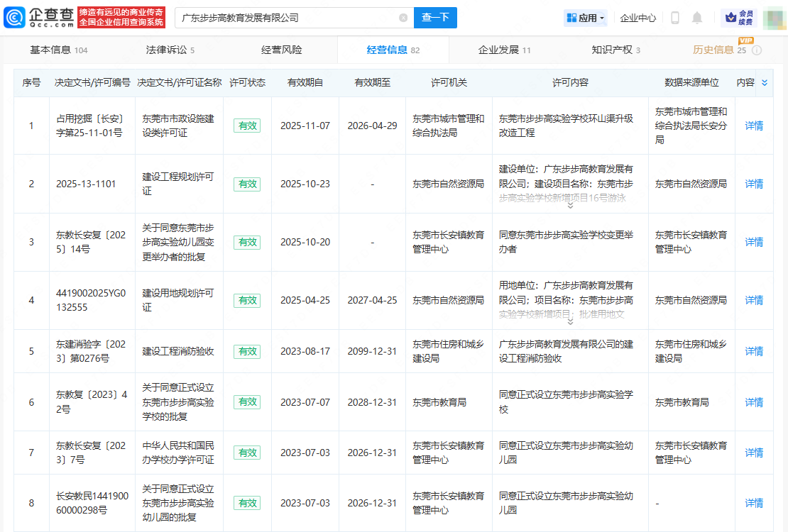Expand truncated 许可内容 in row 2

569,206
